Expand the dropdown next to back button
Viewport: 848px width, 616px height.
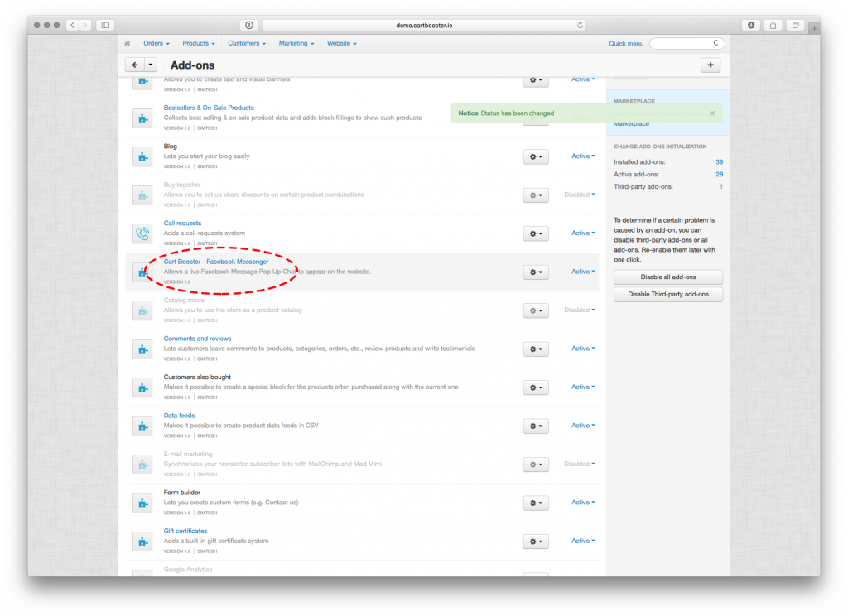tap(151, 65)
